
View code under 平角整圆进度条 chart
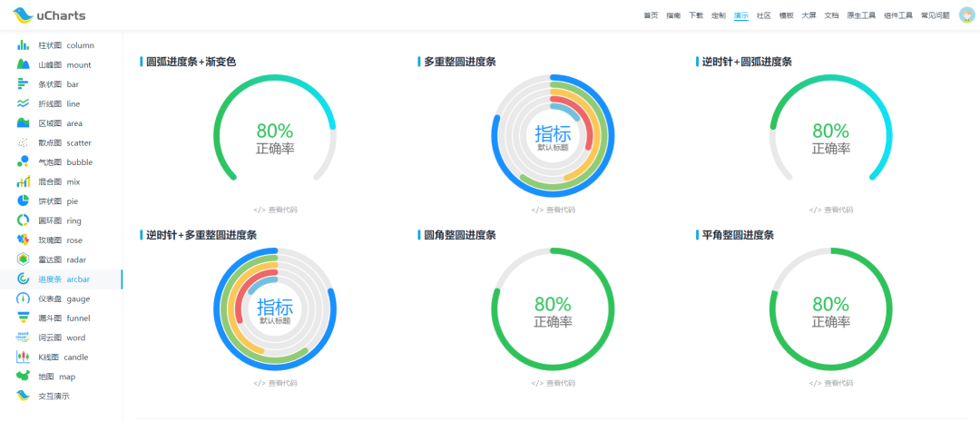click(x=830, y=383)
